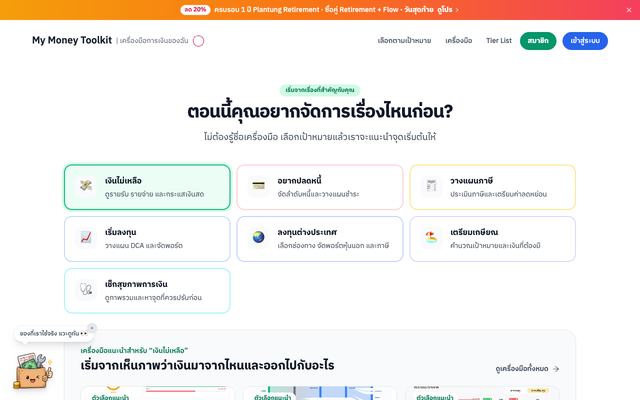Viewport: 640px width, 400px height.
Task: Open the middle Sankey chart tool thumbnail
Action: point(320,393)
